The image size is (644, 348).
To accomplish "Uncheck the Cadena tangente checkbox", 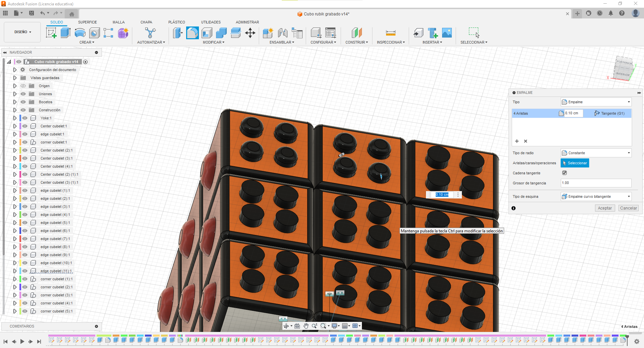I will [565, 173].
